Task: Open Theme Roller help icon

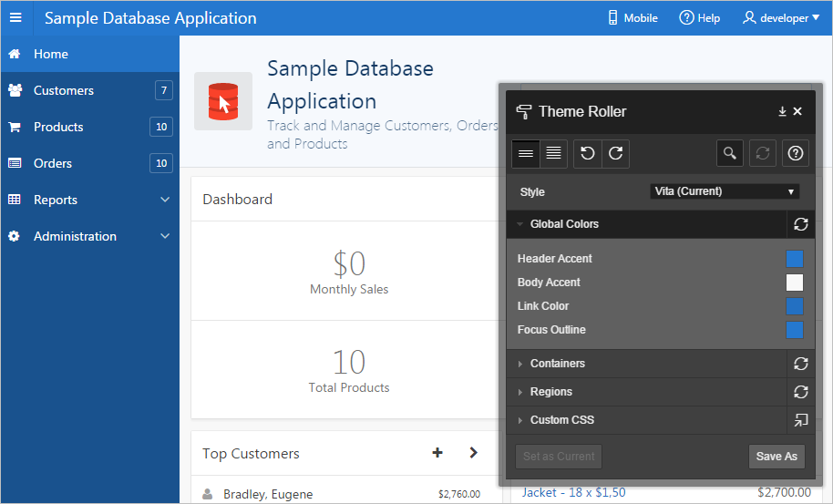Action: (x=796, y=154)
